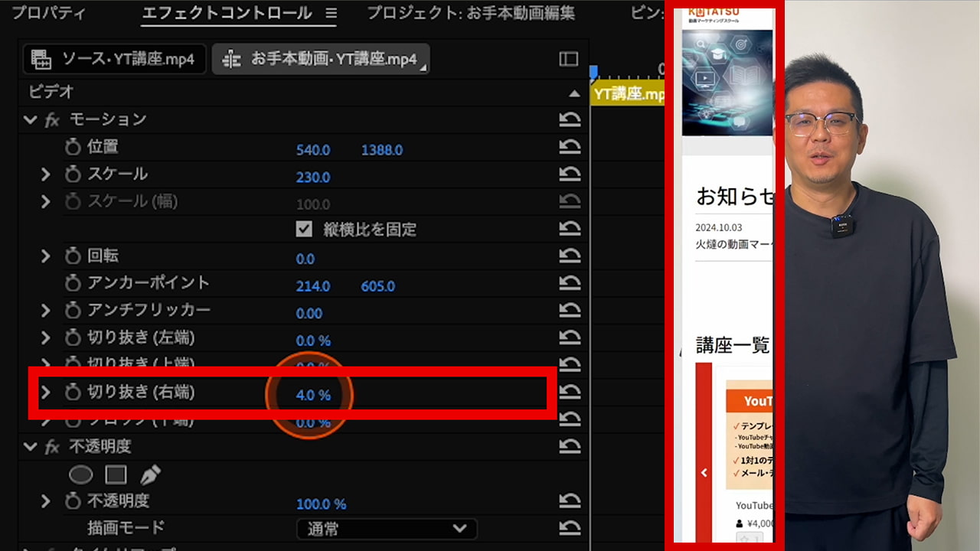
Task: Expand the スケール property
Action: click(x=45, y=174)
